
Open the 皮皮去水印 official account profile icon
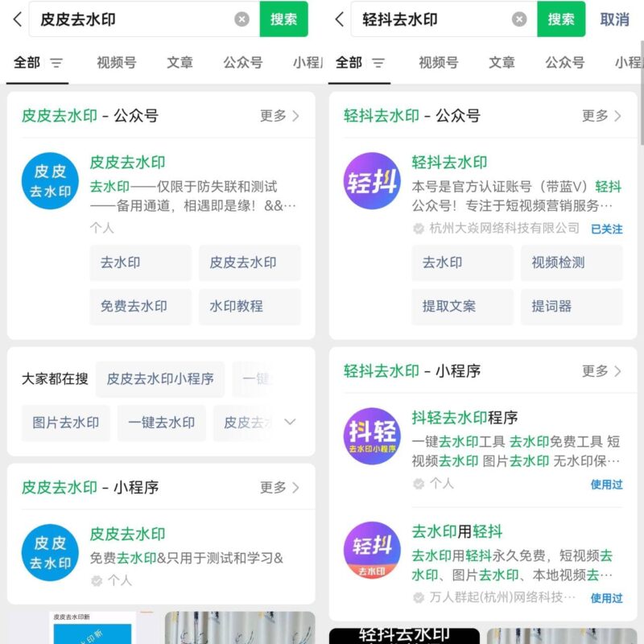click(x=48, y=182)
